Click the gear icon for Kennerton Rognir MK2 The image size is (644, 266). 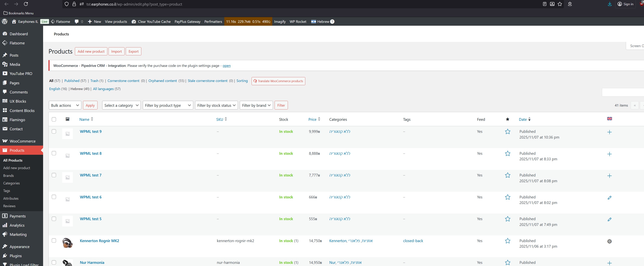click(x=610, y=242)
